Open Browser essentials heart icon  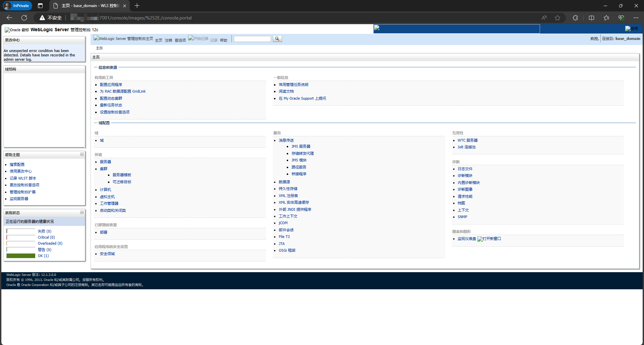click(x=621, y=18)
